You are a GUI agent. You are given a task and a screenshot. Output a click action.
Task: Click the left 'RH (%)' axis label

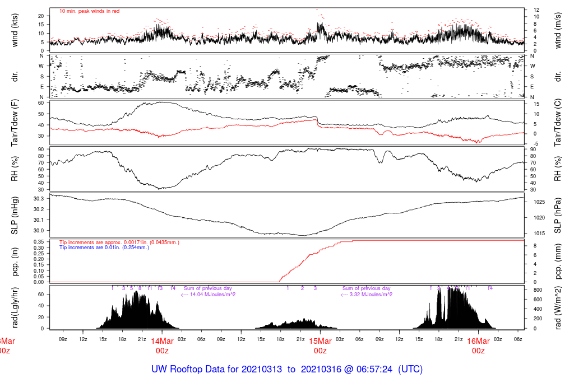15,169
